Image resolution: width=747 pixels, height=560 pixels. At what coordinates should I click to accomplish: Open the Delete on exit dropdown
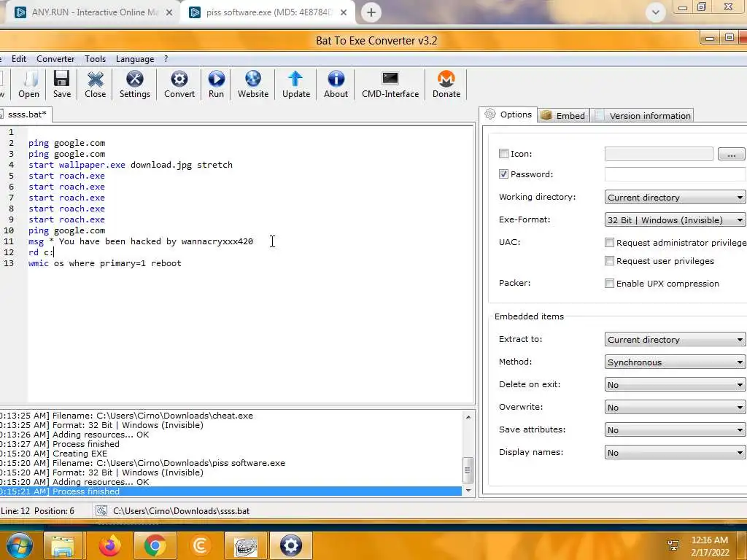coord(675,385)
